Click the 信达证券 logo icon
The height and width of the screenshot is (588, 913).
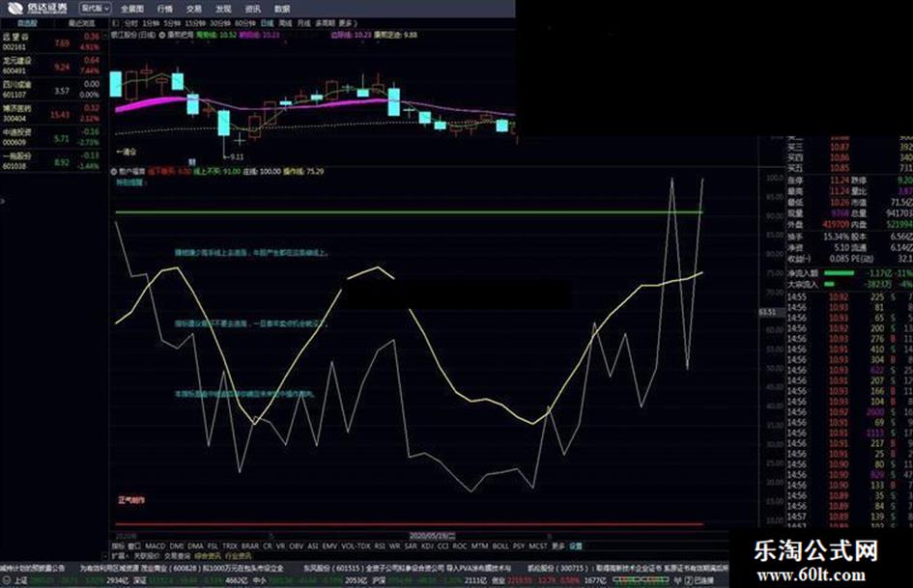[x=15, y=8]
